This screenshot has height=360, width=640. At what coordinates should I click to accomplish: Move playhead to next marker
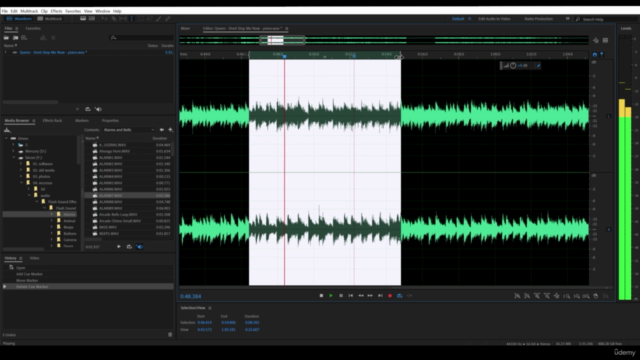(x=380, y=296)
